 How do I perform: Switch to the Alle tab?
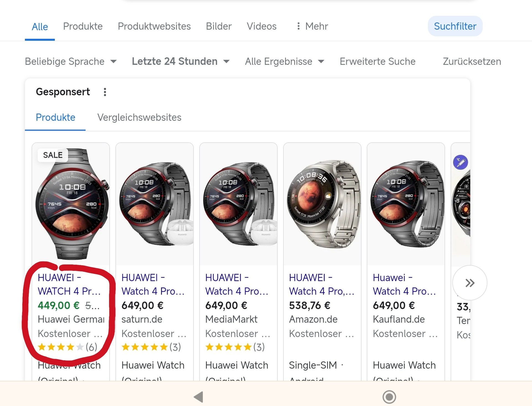40,27
